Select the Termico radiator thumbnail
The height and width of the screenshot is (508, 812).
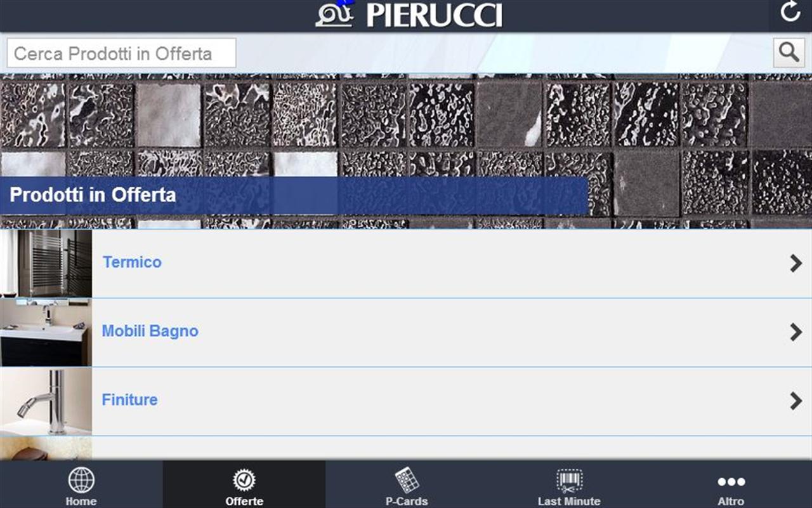click(x=46, y=263)
